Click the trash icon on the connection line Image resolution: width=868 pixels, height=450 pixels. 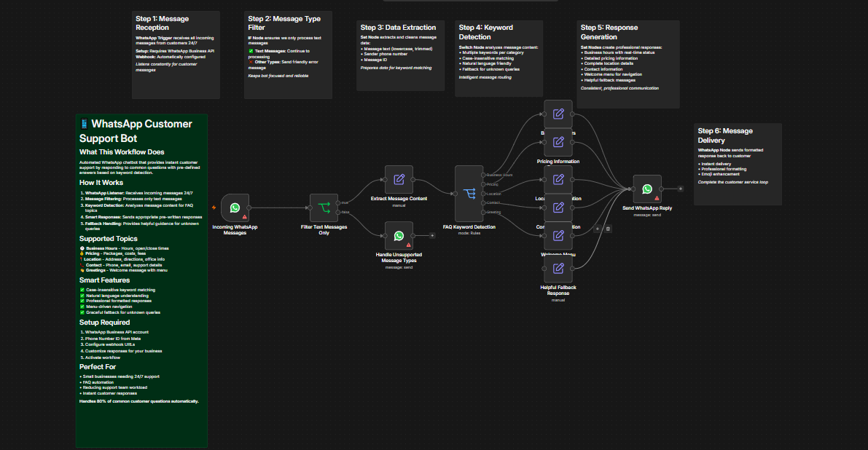[608, 229]
